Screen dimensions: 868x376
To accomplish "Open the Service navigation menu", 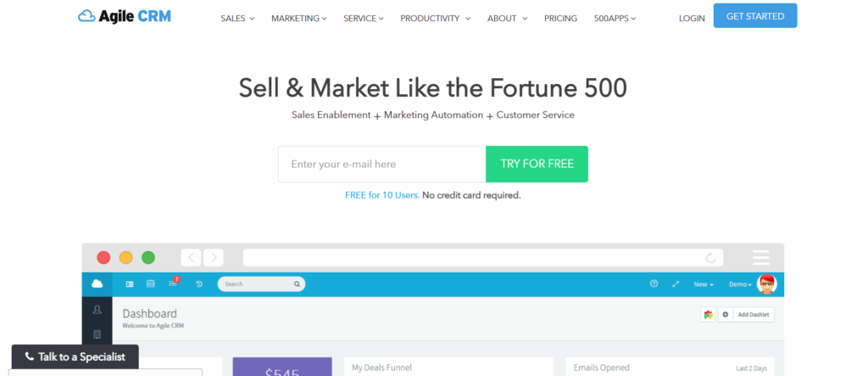I will [x=364, y=18].
